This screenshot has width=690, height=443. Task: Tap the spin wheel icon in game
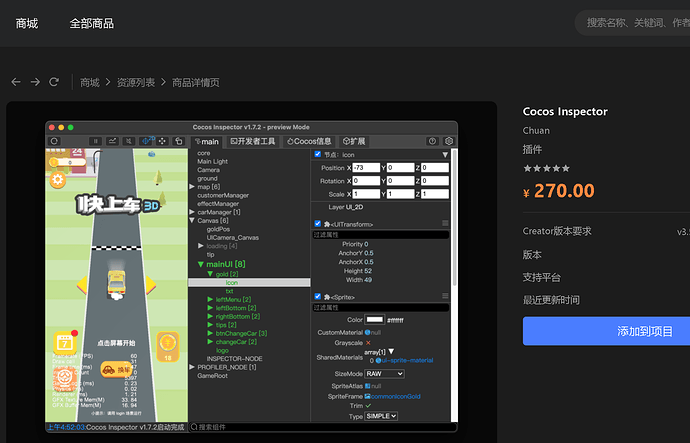point(65,377)
